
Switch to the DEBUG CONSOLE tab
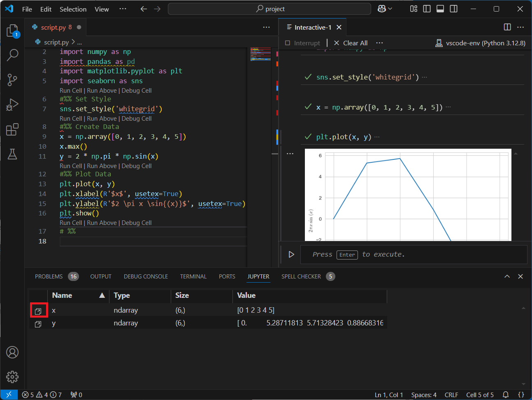click(x=146, y=276)
